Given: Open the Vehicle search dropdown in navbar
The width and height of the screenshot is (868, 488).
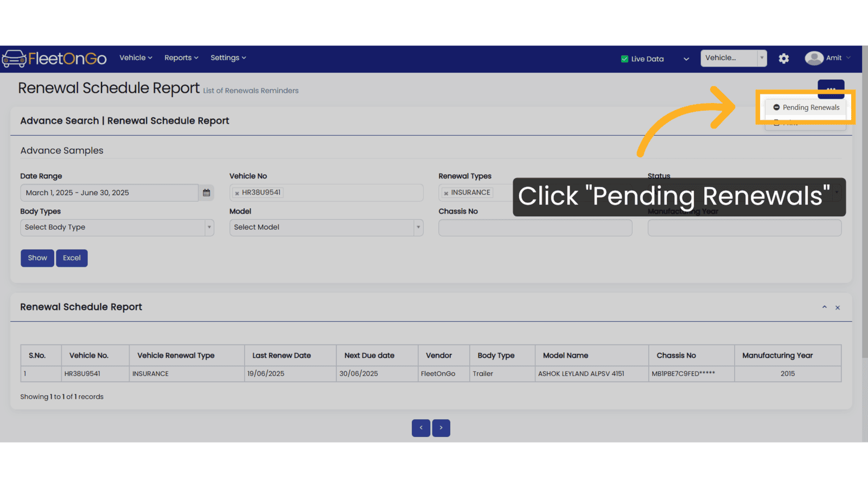Looking at the screenshot, I should (x=733, y=58).
